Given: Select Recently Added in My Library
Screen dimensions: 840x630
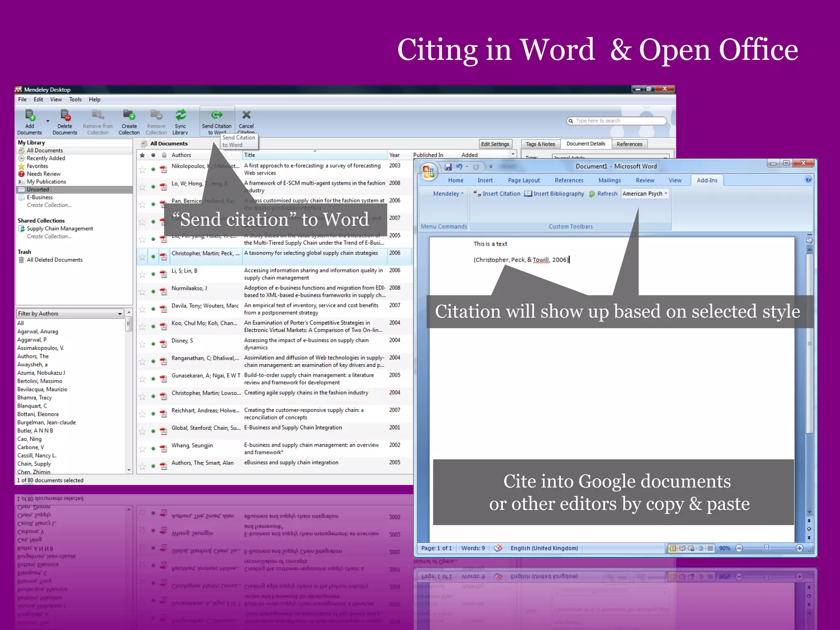Looking at the screenshot, I should (x=46, y=158).
